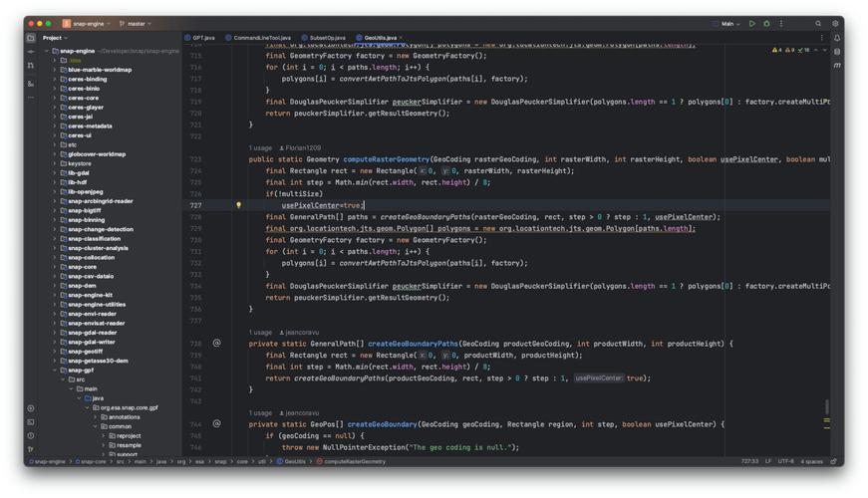
Task: Switch to the CommandLineTool.java tab
Action: pyautogui.click(x=262, y=38)
